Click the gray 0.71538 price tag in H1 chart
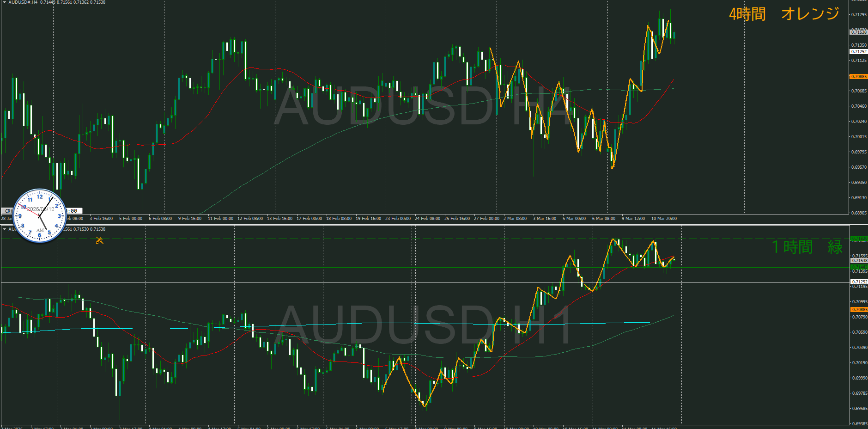 tap(859, 261)
